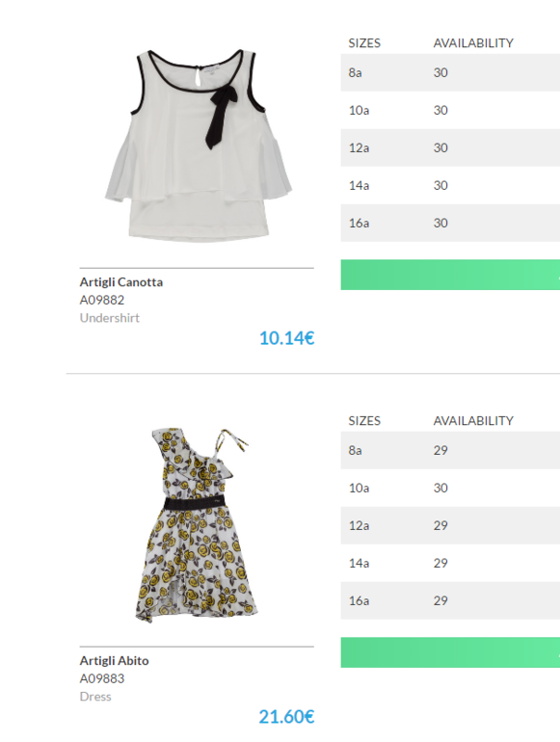The width and height of the screenshot is (560, 742).
Task: Select the 12a size row for Canotta
Action: [x=450, y=147]
